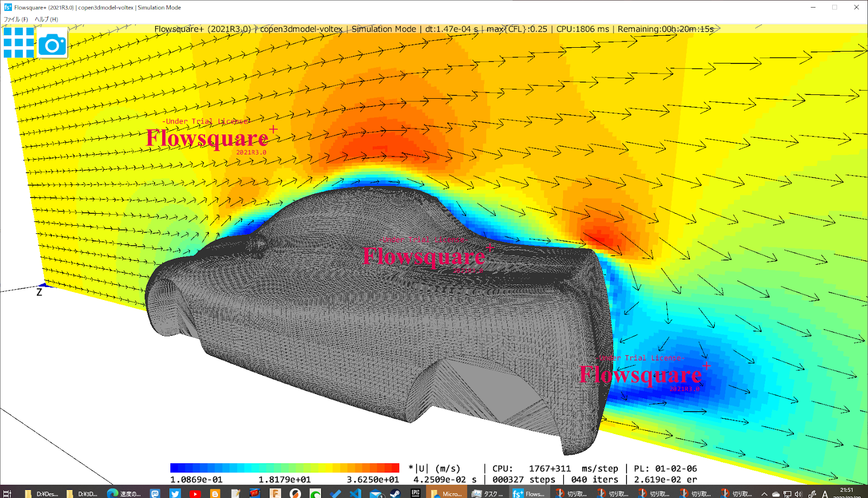Show hidden system tray icons
This screenshot has width=868, height=498.
point(764,494)
